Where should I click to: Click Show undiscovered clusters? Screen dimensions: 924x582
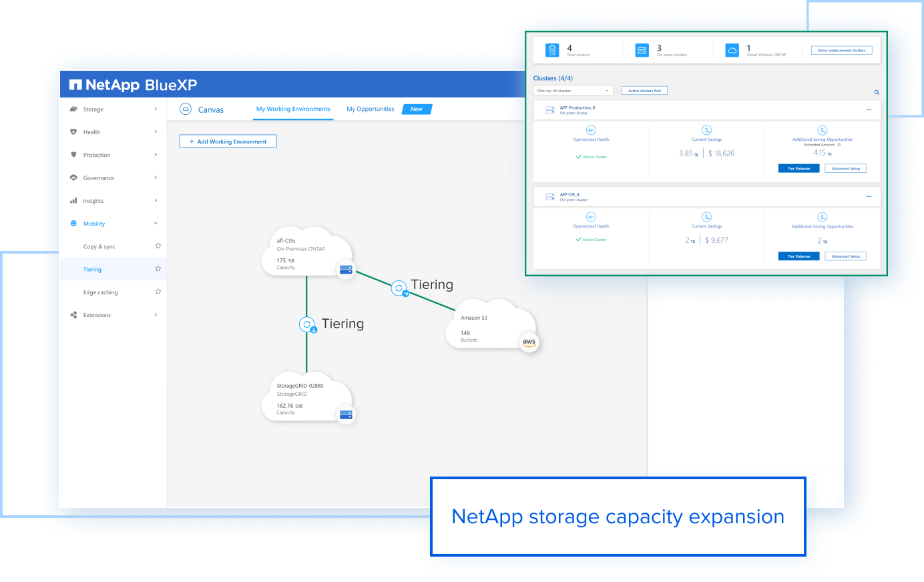(x=841, y=50)
